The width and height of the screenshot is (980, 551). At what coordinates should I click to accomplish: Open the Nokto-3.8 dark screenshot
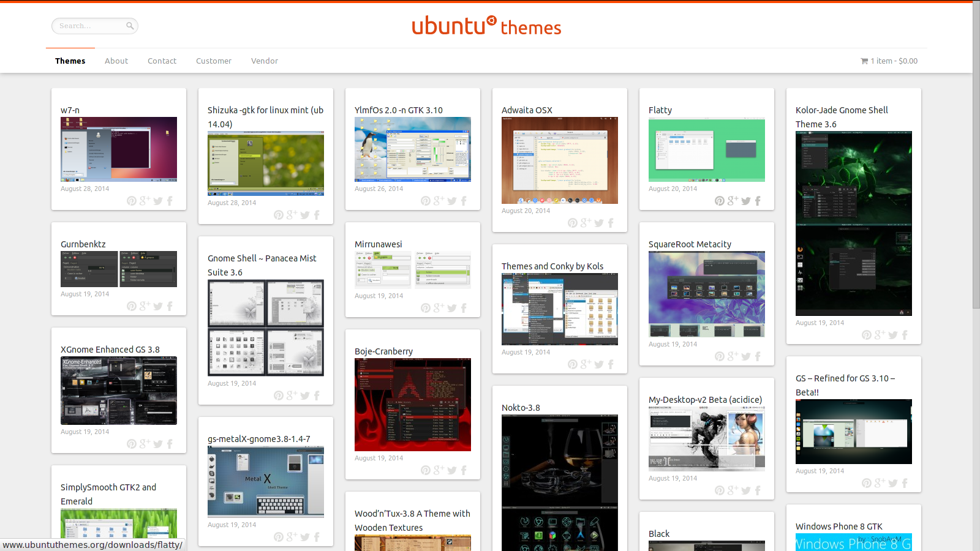point(560,483)
